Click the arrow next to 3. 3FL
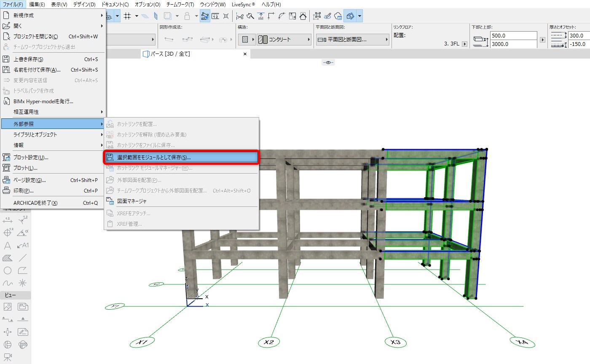Screen dimensions: 590x364 [464, 44]
